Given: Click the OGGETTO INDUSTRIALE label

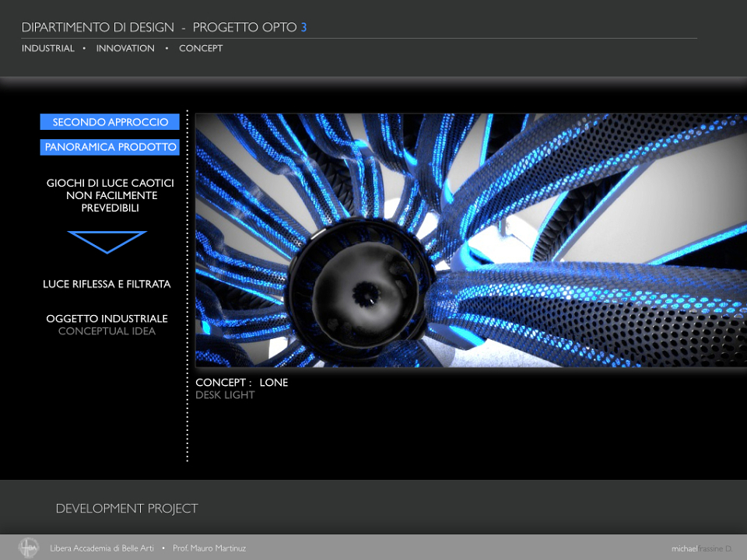Looking at the screenshot, I should click(107, 319).
